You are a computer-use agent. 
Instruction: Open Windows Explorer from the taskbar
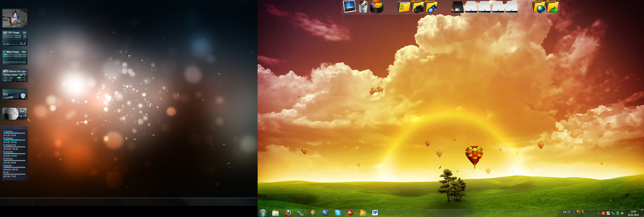coord(276,213)
